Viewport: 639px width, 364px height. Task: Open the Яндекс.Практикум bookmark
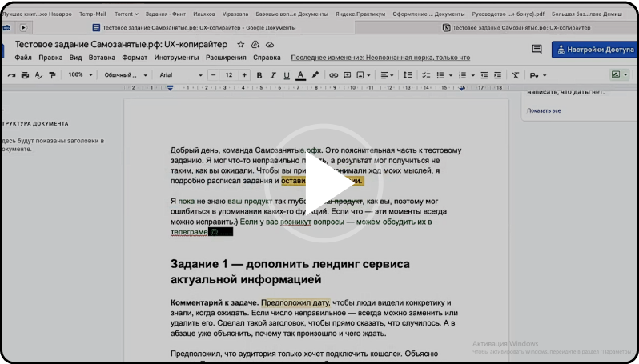[x=360, y=14]
